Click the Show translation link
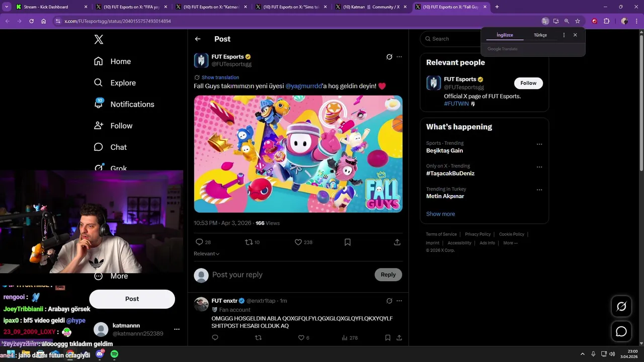This screenshot has width=644, height=362. [220, 77]
